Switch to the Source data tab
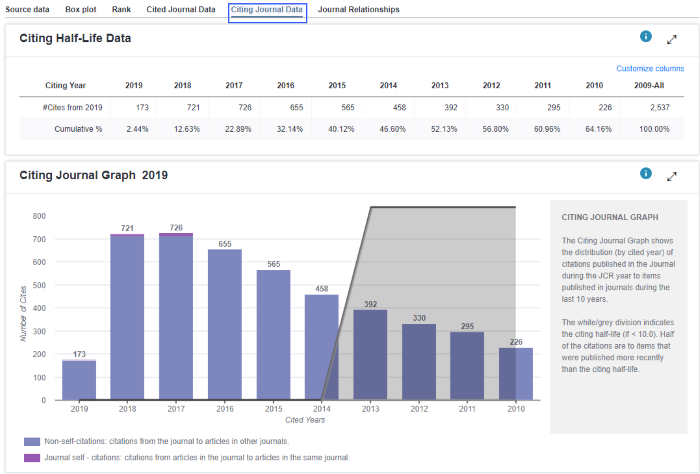700x474 pixels. click(x=27, y=9)
